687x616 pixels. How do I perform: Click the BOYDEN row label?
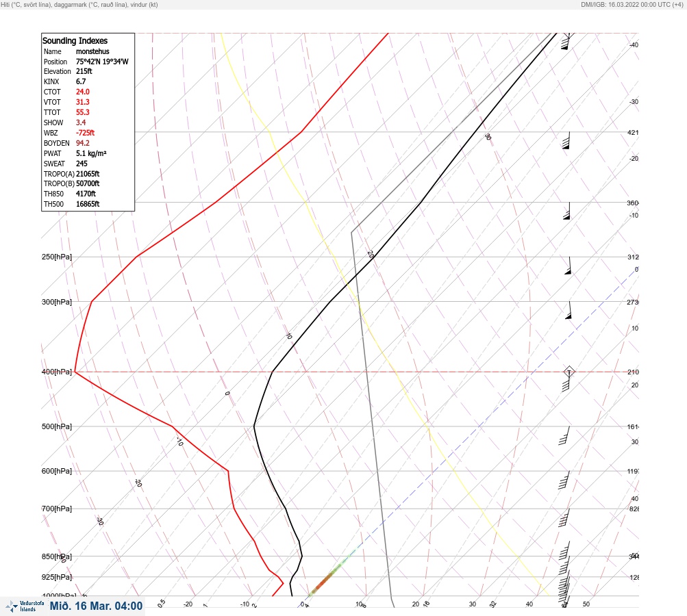(x=57, y=143)
